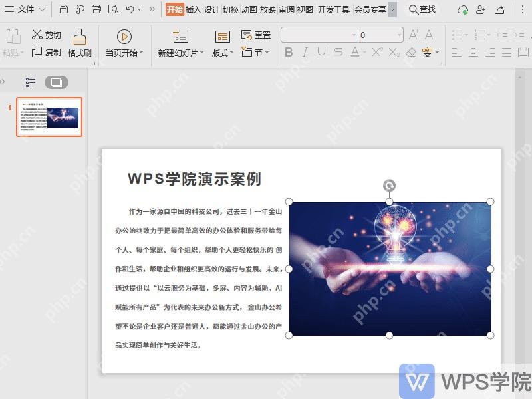Click the font color A button

click(355, 53)
